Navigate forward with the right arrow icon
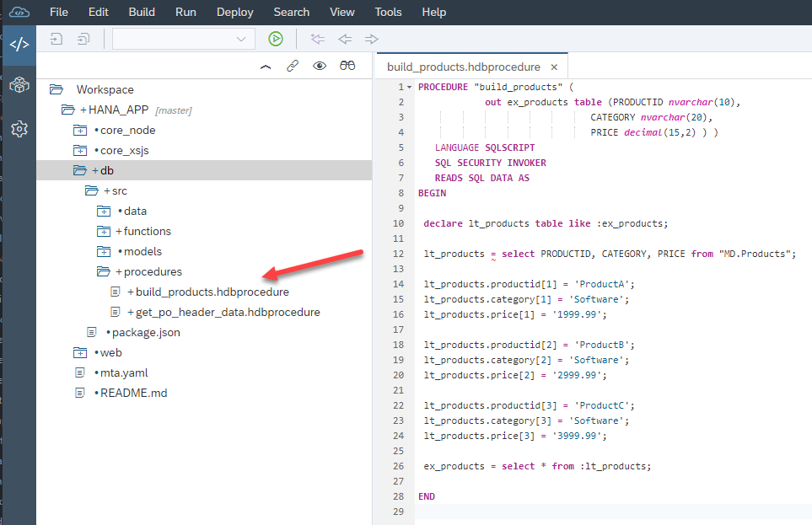The image size is (812, 525). [371, 39]
